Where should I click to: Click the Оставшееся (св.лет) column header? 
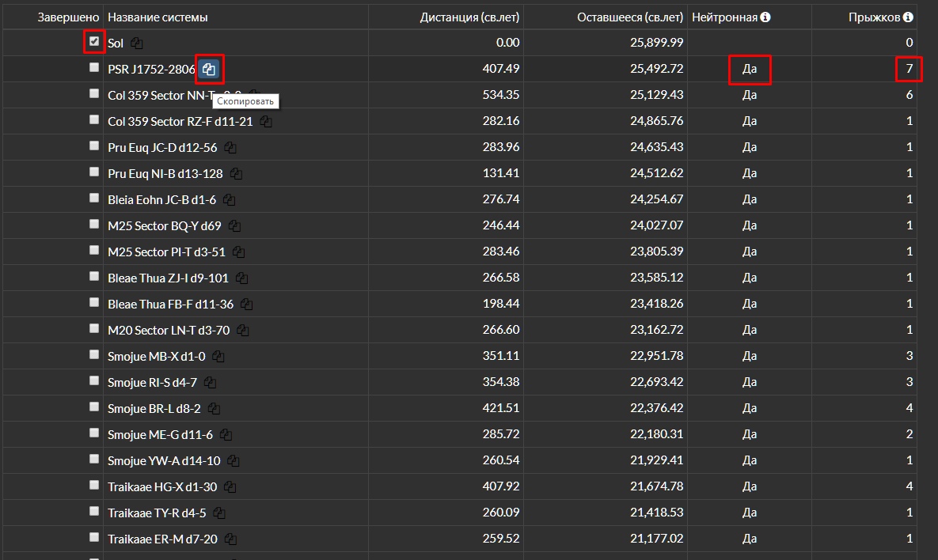pos(630,17)
